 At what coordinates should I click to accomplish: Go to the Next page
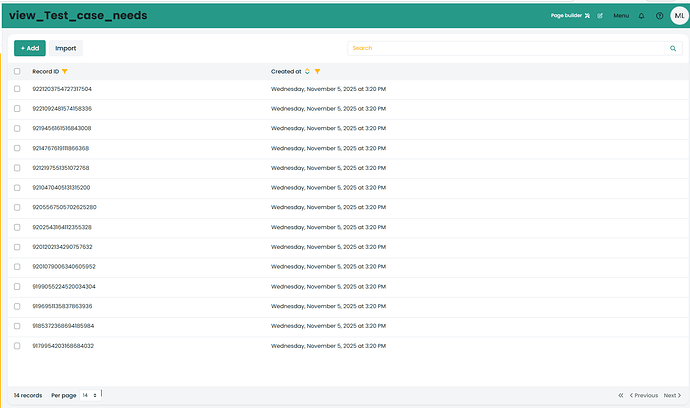pos(673,395)
